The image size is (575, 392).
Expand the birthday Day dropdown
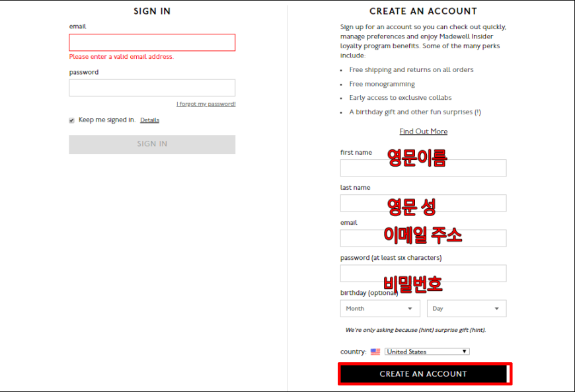(467, 309)
